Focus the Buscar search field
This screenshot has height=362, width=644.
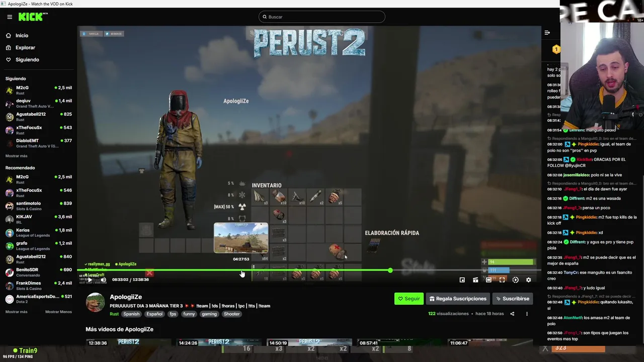click(322, 17)
